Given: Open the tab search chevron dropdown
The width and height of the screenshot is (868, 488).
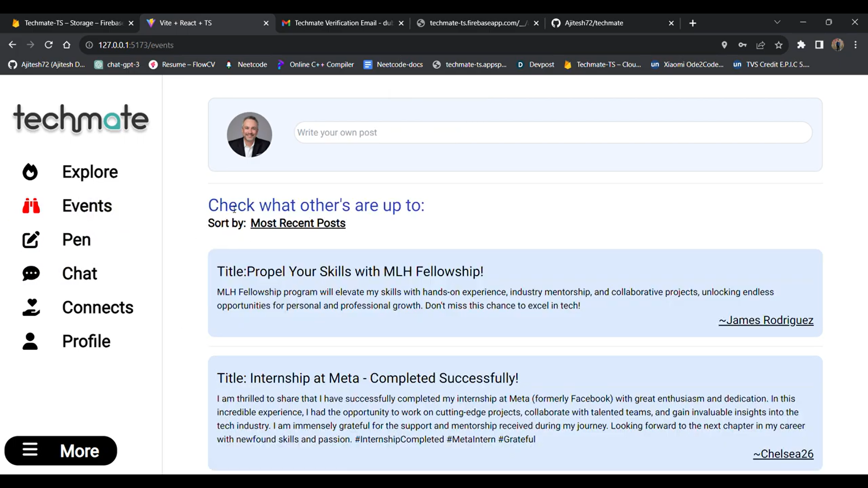Looking at the screenshot, I should [x=777, y=22].
